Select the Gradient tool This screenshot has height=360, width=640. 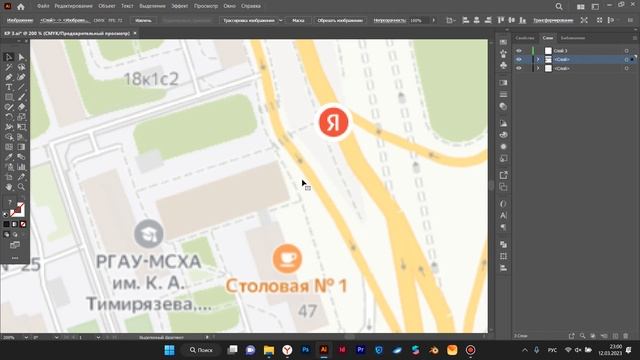point(21,147)
